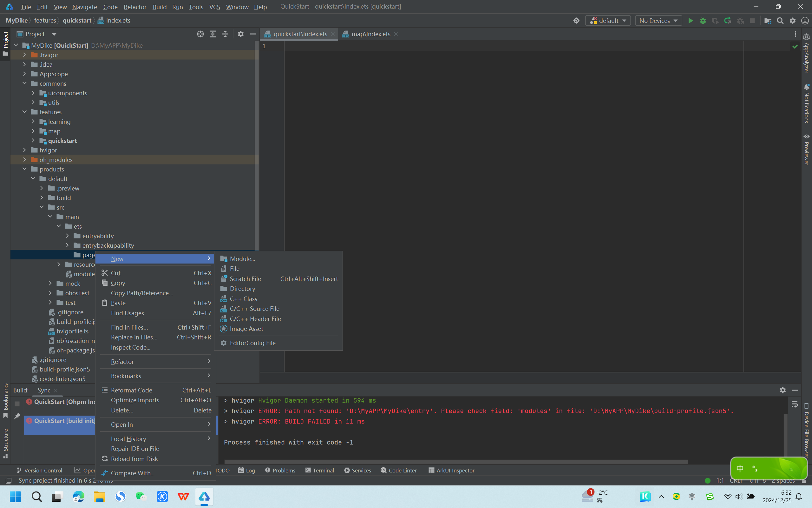Open the Notifications side panel
Viewport: 812px width, 508px height.
pos(806,104)
